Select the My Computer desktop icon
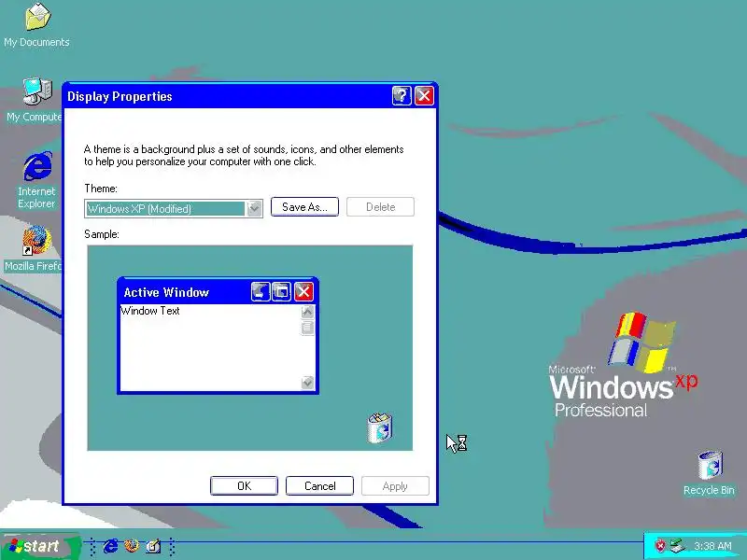Image resolution: width=747 pixels, height=560 pixels. (x=35, y=100)
